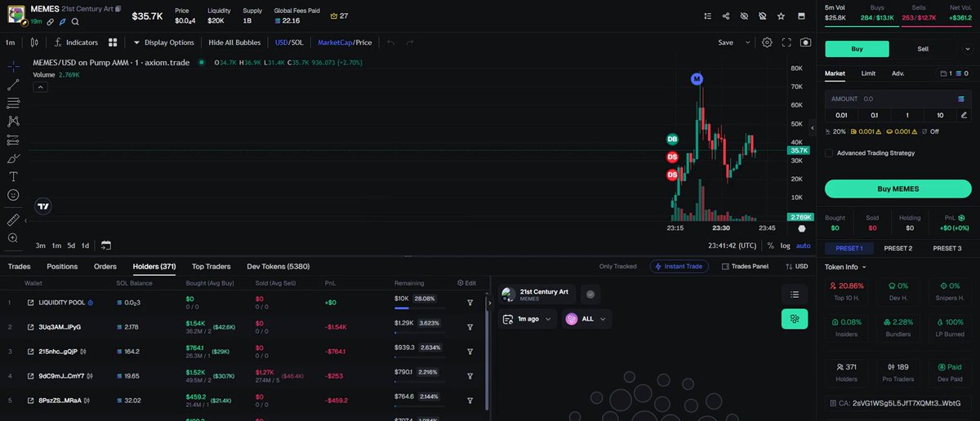
Task: Toggle the Trades Panel
Action: coord(745,266)
